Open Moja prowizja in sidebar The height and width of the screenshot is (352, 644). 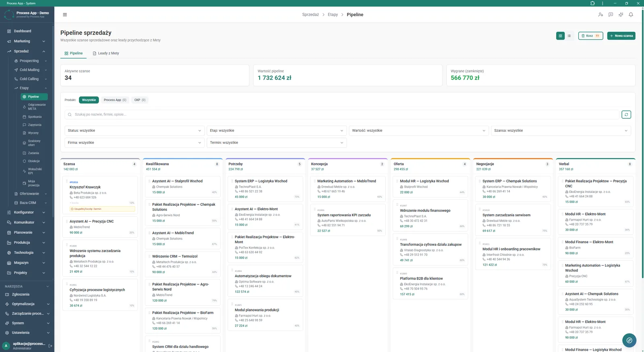coord(34,183)
